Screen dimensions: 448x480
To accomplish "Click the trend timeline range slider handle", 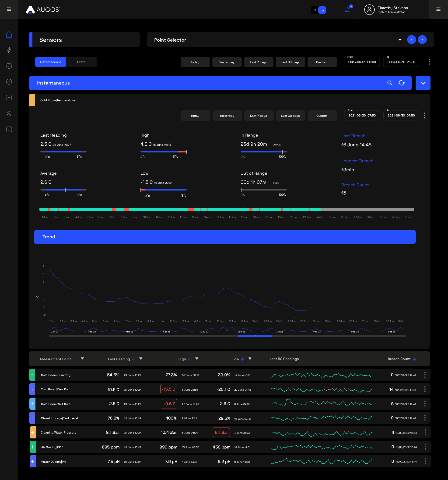I will (255, 336).
